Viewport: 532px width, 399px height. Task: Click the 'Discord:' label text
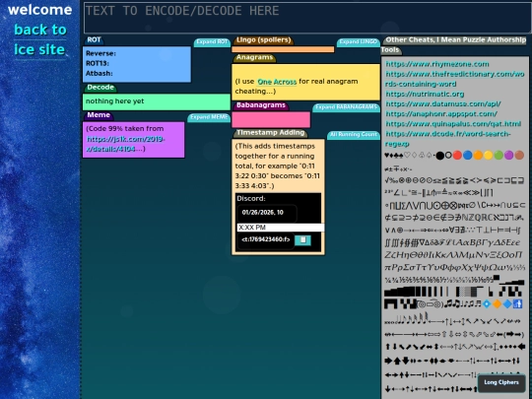pos(251,199)
